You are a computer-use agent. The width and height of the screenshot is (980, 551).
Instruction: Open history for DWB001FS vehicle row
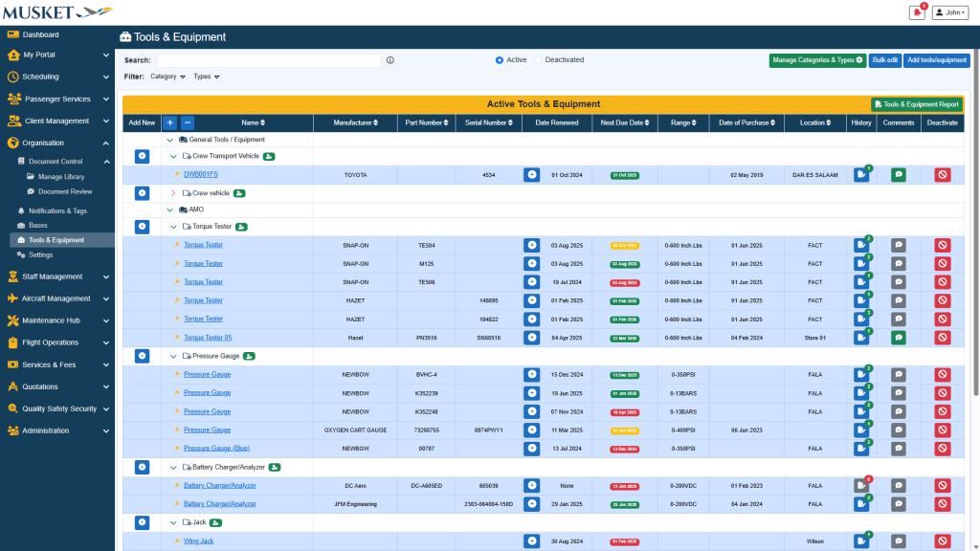861,175
